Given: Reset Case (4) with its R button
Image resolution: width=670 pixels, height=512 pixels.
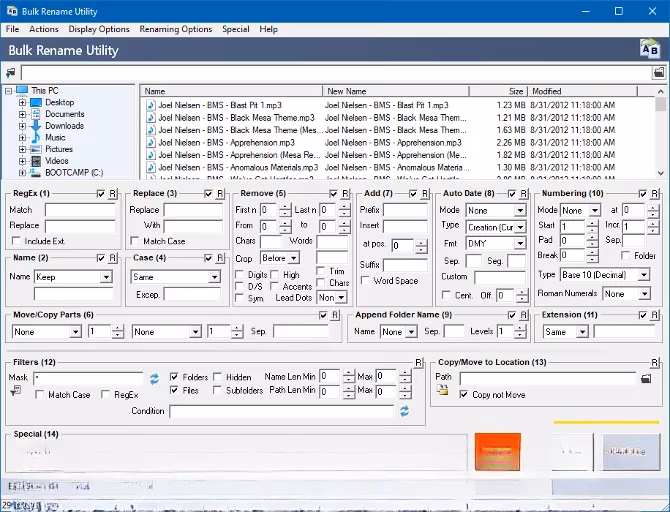Looking at the screenshot, I should point(220,258).
